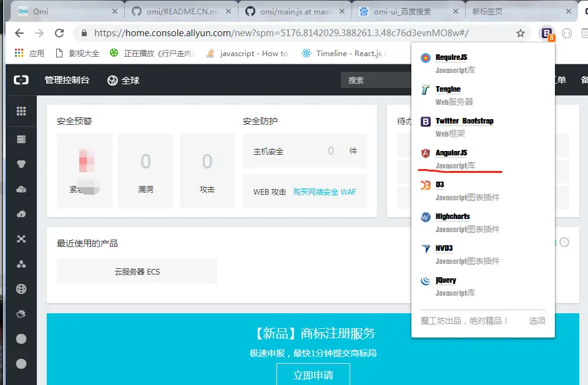Viewport: 588px width, 385px height.
Task: Click the browser forward arrow
Action: point(39,33)
